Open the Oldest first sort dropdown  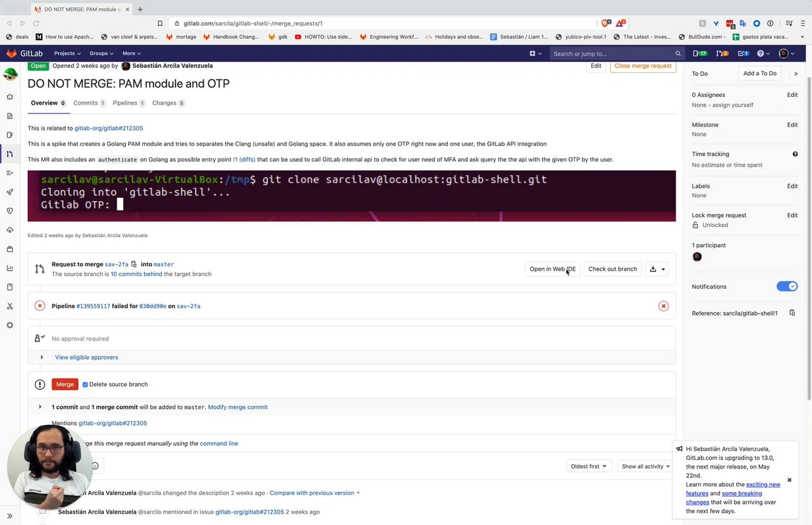pos(588,466)
